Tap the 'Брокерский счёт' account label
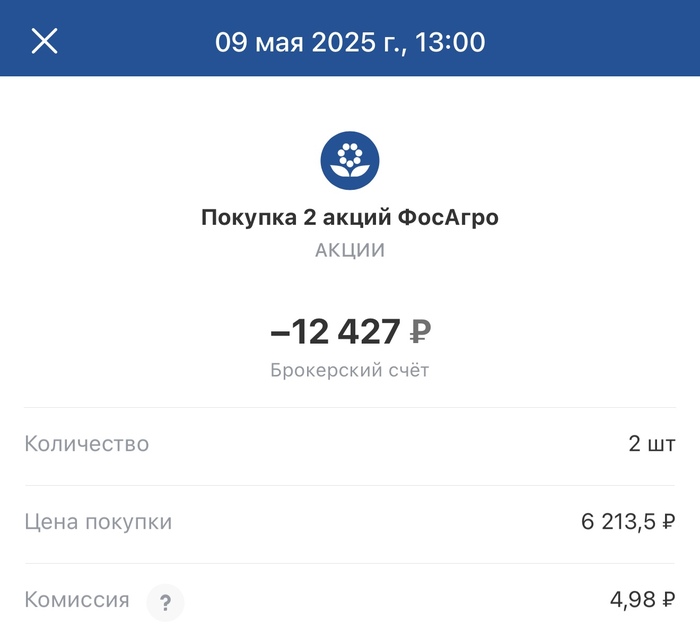 point(350,370)
